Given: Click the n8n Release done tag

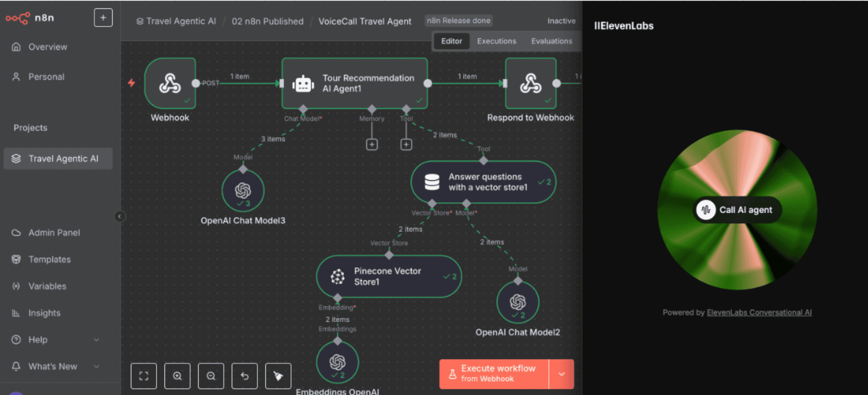Looking at the screenshot, I should click(x=459, y=21).
